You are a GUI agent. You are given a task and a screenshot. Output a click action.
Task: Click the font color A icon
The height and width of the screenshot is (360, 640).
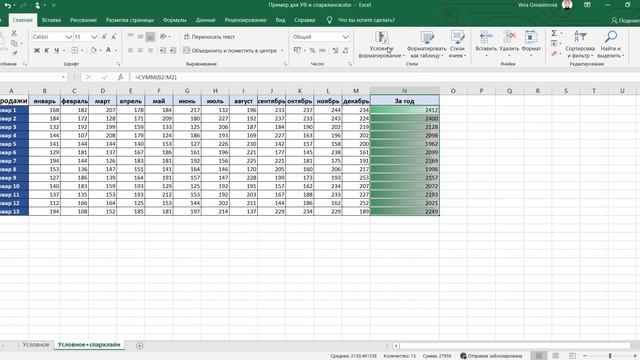(x=108, y=50)
